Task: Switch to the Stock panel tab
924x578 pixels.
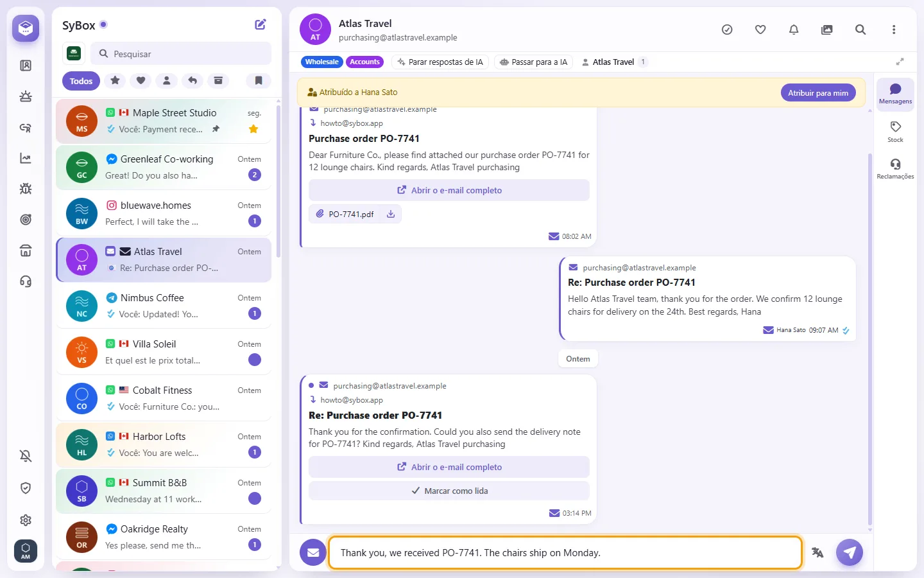Action: click(x=895, y=132)
